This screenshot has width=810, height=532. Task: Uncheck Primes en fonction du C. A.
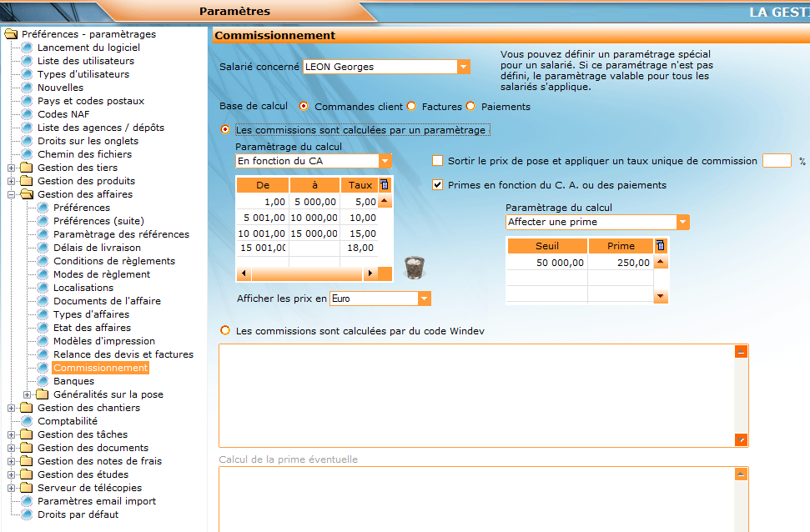point(438,184)
